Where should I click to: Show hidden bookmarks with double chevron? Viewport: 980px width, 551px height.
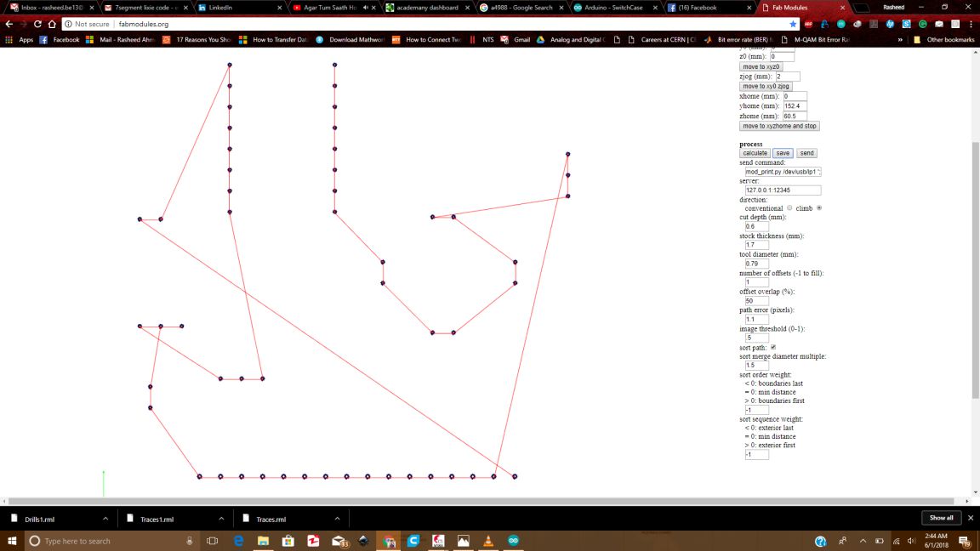click(900, 39)
